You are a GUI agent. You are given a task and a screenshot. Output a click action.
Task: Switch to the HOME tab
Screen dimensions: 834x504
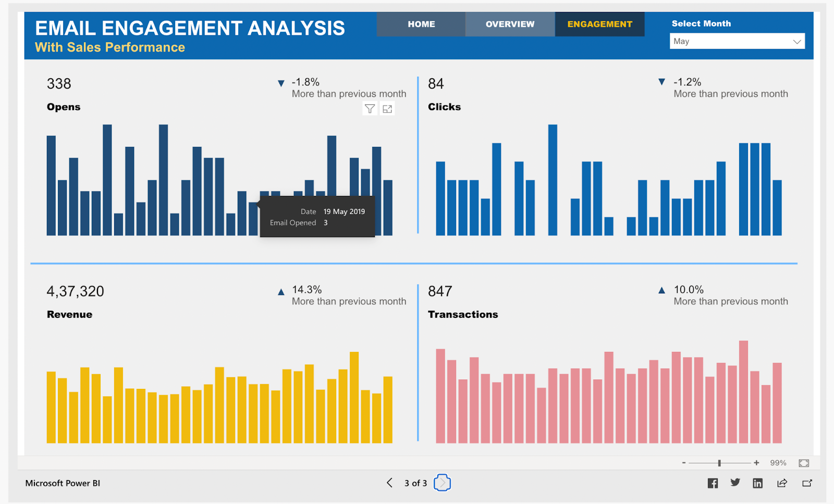click(421, 24)
